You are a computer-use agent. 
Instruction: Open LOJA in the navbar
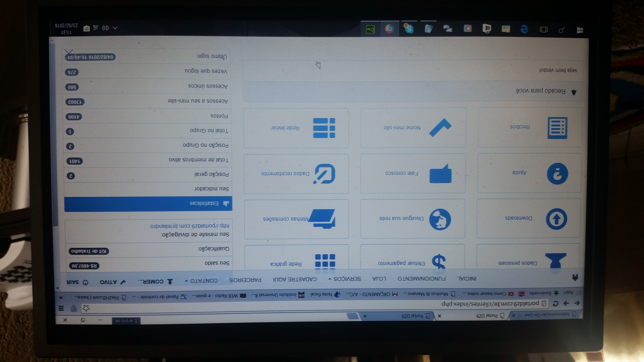(379, 279)
